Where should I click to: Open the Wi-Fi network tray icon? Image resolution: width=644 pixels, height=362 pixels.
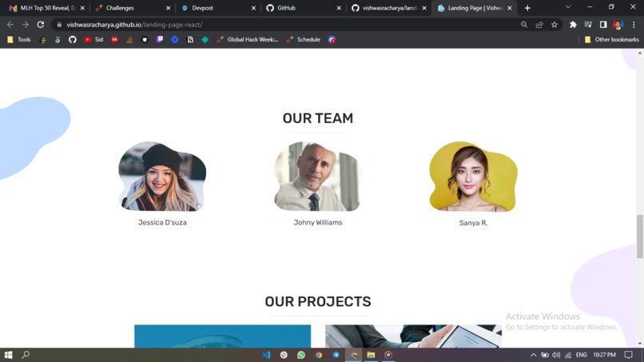(x=568, y=355)
